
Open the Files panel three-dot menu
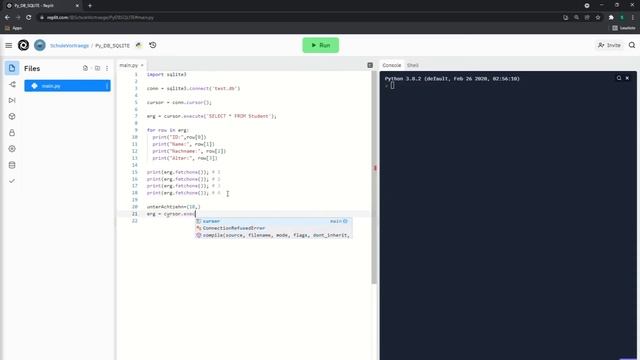pyautogui.click(x=107, y=68)
